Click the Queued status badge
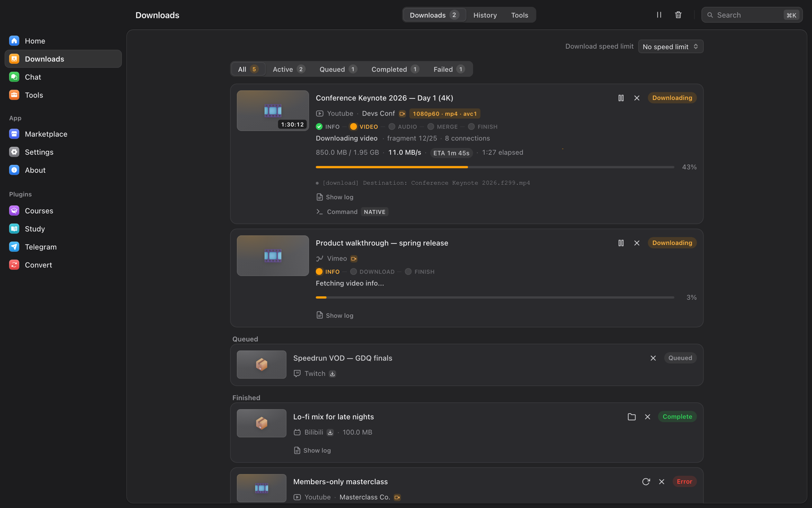The image size is (812, 508). coord(680,358)
